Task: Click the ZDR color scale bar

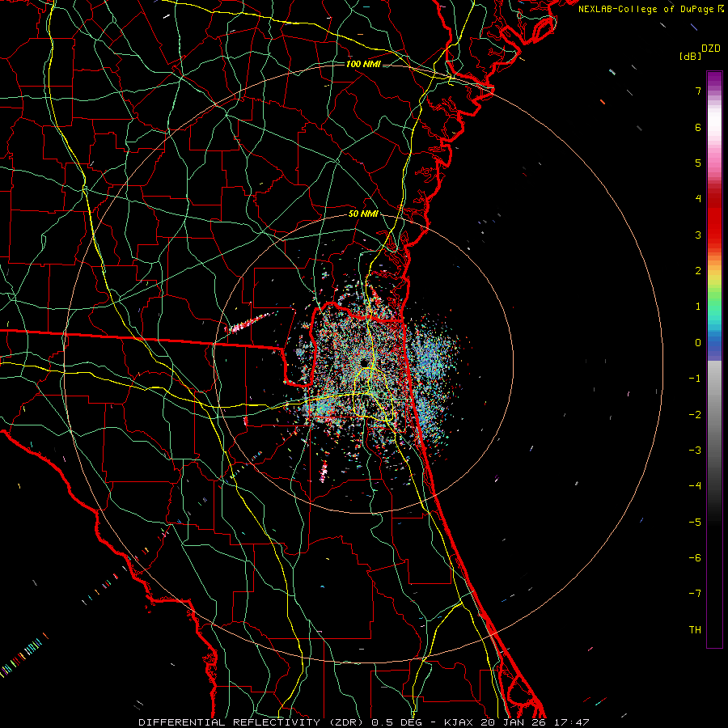Action: point(714,359)
